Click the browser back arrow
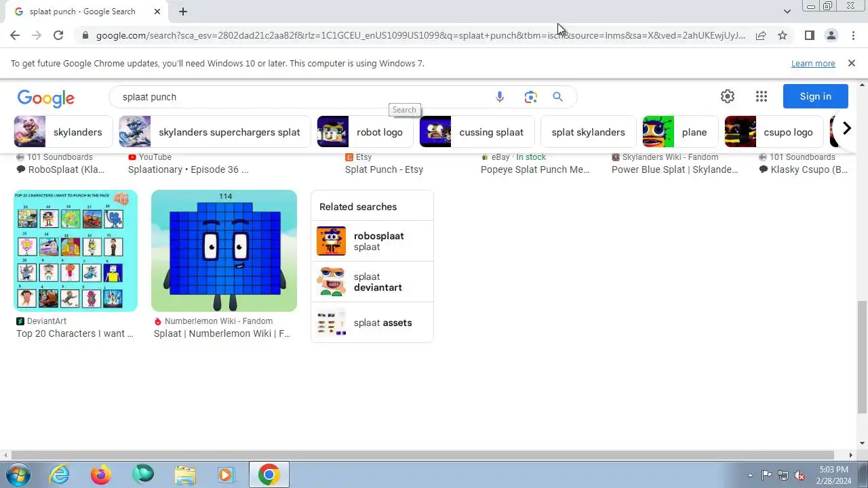The height and width of the screenshot is (488, 868). click(15, 35)
